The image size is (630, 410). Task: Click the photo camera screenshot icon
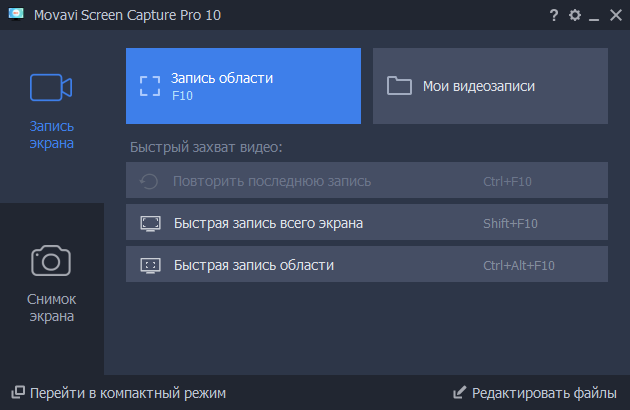tap(51, 261)
